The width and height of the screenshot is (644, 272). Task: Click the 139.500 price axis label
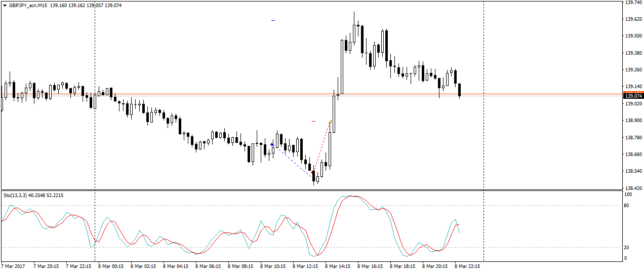coord(633,36)
